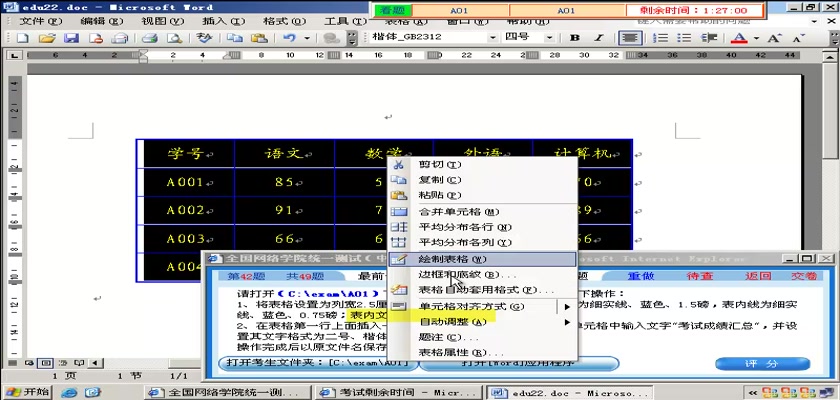Open the 视图 menu
The image size is (840, 400).
click(162, 21)
